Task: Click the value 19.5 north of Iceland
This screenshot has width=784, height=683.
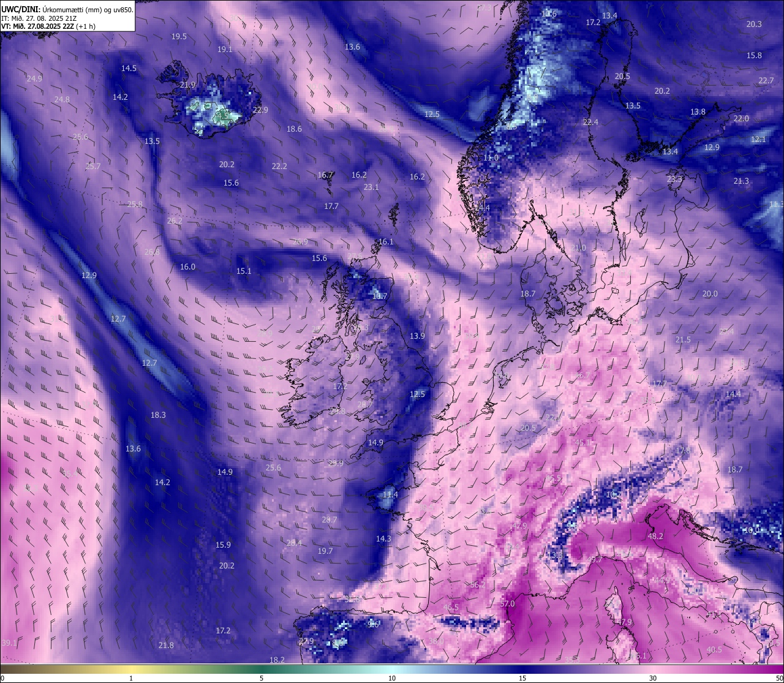Action: tap(179, 37)
